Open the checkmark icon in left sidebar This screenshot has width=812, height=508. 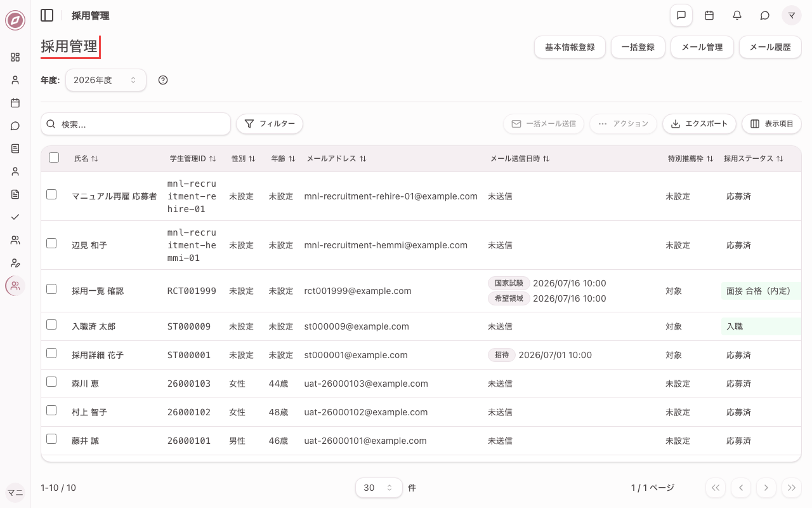15,217
